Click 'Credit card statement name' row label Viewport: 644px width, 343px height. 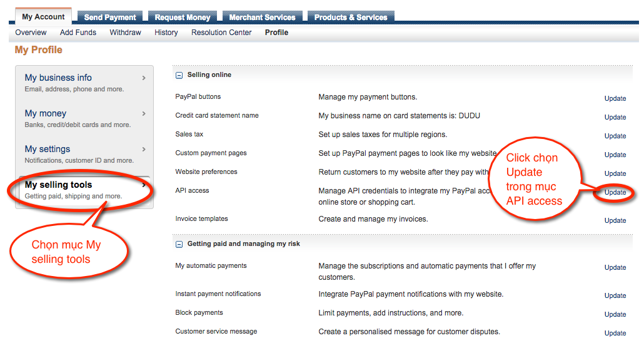pos(217,116)
